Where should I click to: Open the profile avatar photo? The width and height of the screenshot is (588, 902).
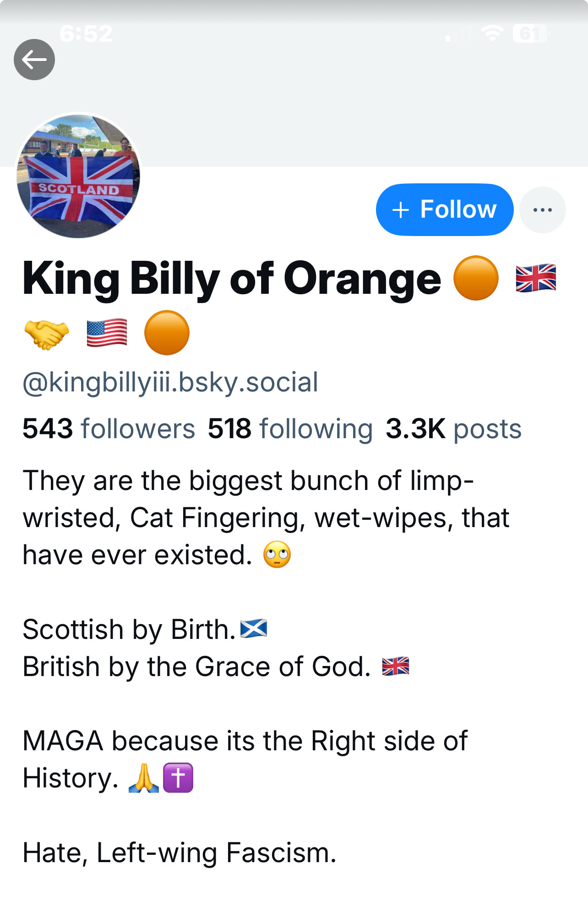(78, 176)
